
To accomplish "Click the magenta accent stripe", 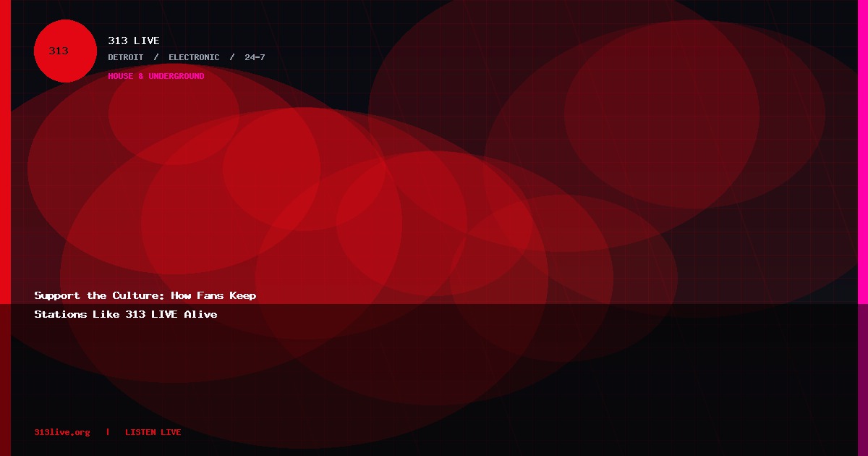I will pos(863,228).
